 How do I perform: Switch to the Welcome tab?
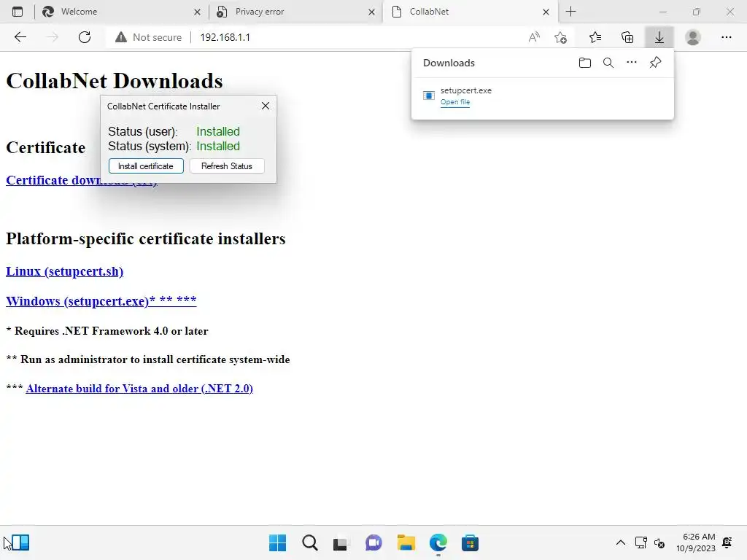pos(122,12)
